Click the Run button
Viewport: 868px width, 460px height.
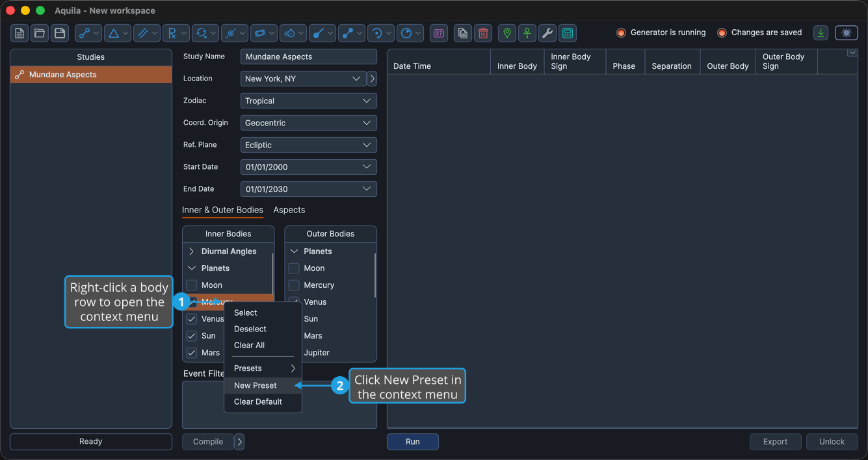tap(413, 442)
